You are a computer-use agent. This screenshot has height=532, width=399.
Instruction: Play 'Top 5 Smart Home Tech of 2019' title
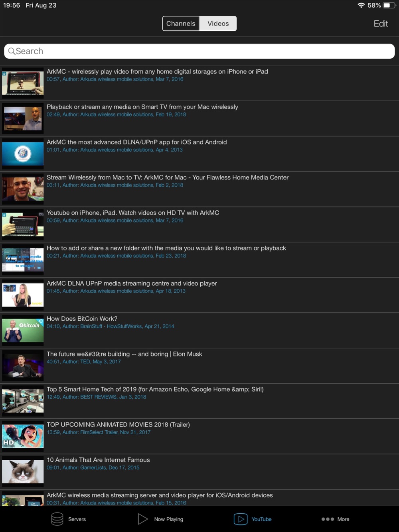(x=155, y=389)
